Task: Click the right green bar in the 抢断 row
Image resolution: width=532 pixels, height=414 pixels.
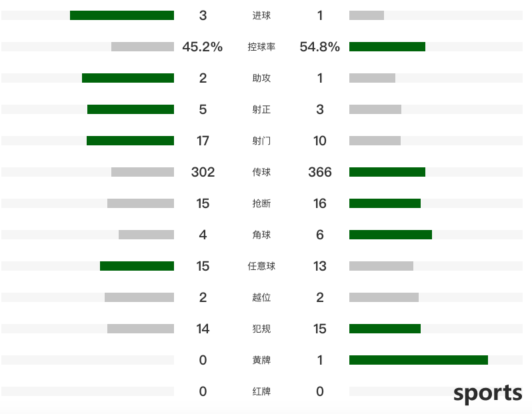Action: (x=385, y=203)
